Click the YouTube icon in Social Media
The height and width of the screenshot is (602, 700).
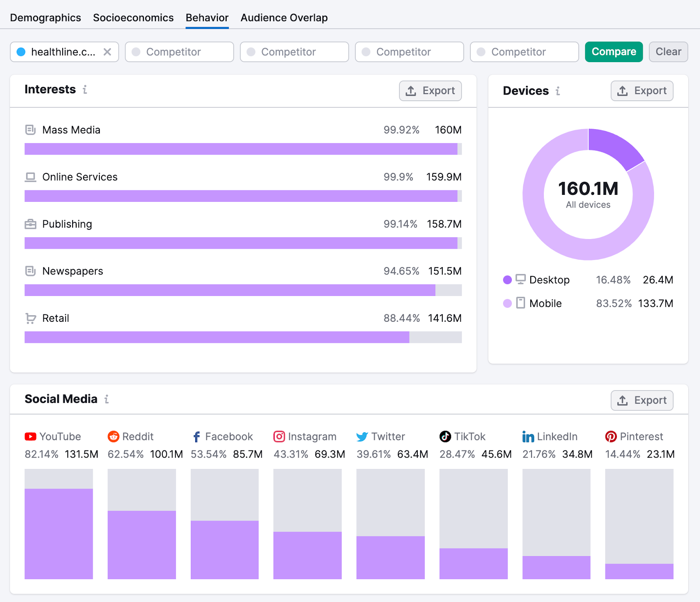point(30,437)
